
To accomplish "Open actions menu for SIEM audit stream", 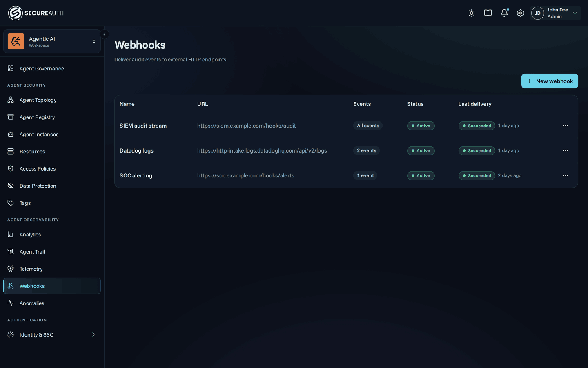I will point(566,126).
